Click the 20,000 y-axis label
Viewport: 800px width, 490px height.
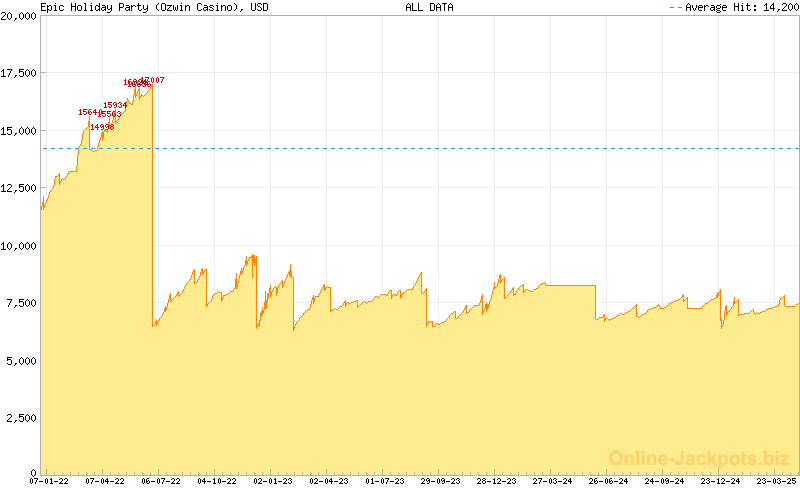(19, 17)
